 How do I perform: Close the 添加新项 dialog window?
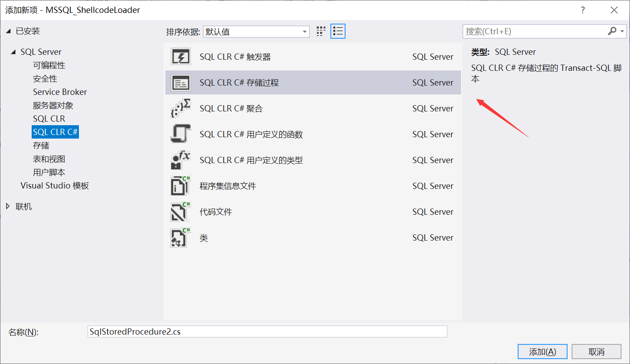pos(614,10)
